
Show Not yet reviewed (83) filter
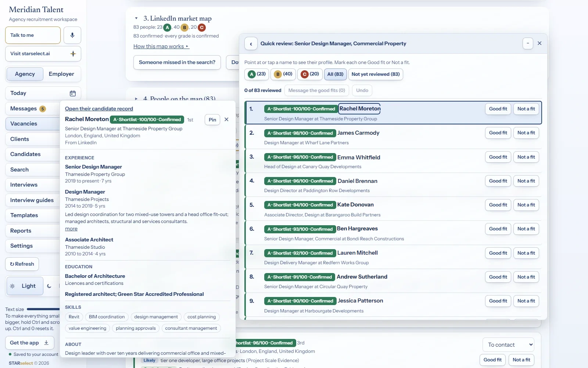[x=376, y=74]
